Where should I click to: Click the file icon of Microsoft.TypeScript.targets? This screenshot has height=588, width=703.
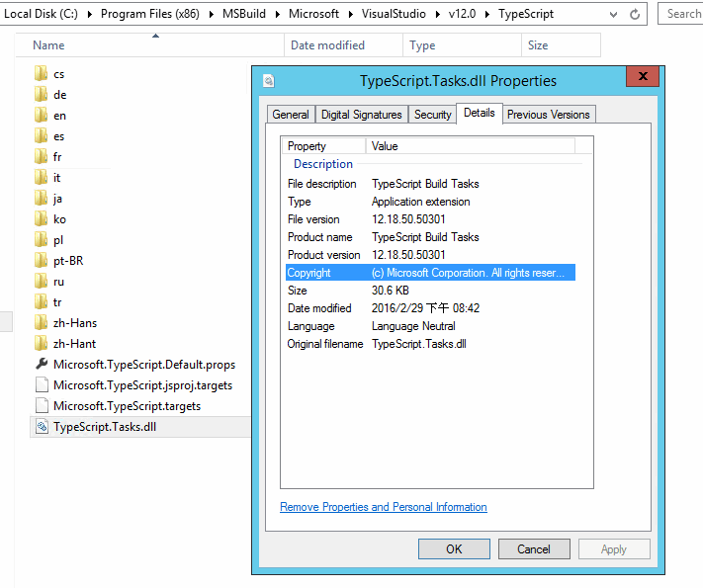[42, 405]
